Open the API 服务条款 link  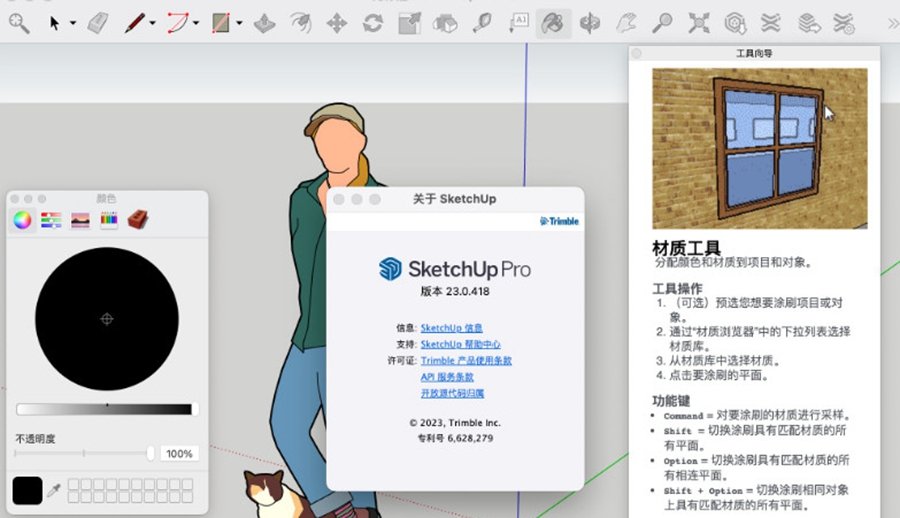(x=447, y=377)
